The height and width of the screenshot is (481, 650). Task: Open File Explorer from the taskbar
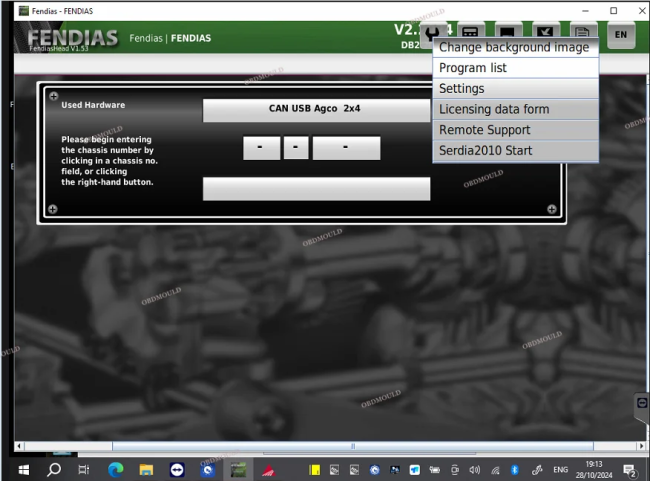click(x=146, y=469)
